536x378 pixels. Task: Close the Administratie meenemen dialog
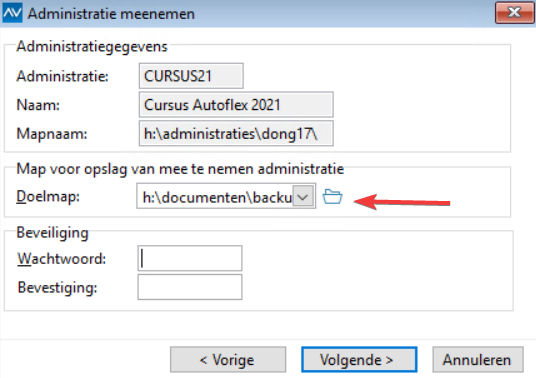[514, 13]
